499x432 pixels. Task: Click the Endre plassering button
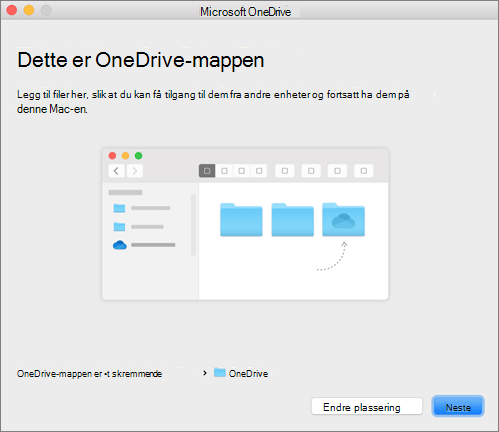[x=367, y=407]
